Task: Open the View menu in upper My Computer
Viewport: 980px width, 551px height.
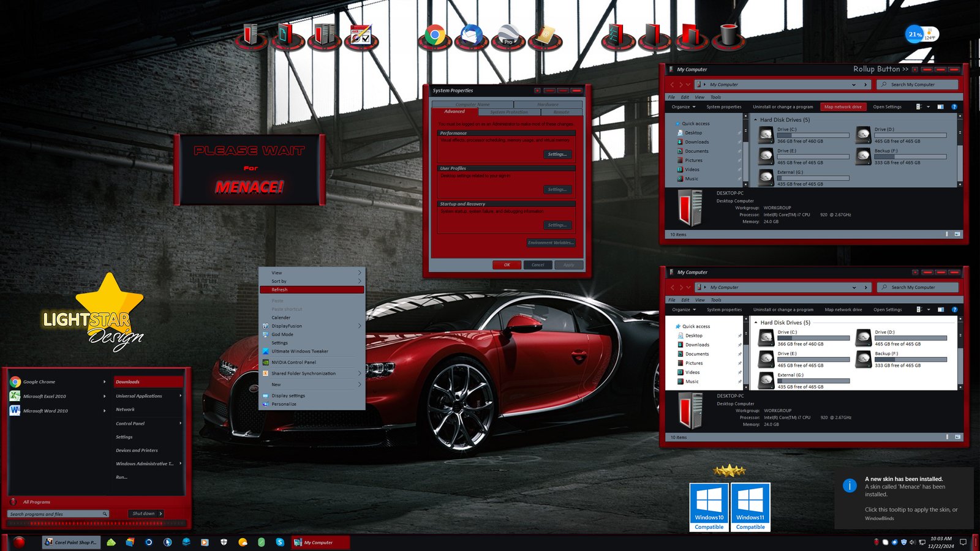Action: [x=699, y=97]
